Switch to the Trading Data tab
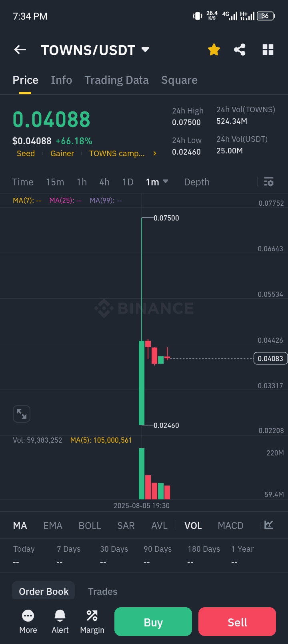The height and width of the screenshot is (644, 288). (x=116, y=80)
